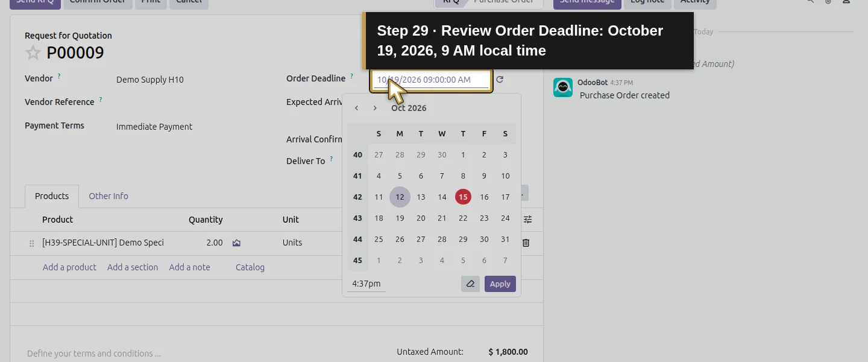
Task: Open the Catalog link
Action: coord(250,267)
